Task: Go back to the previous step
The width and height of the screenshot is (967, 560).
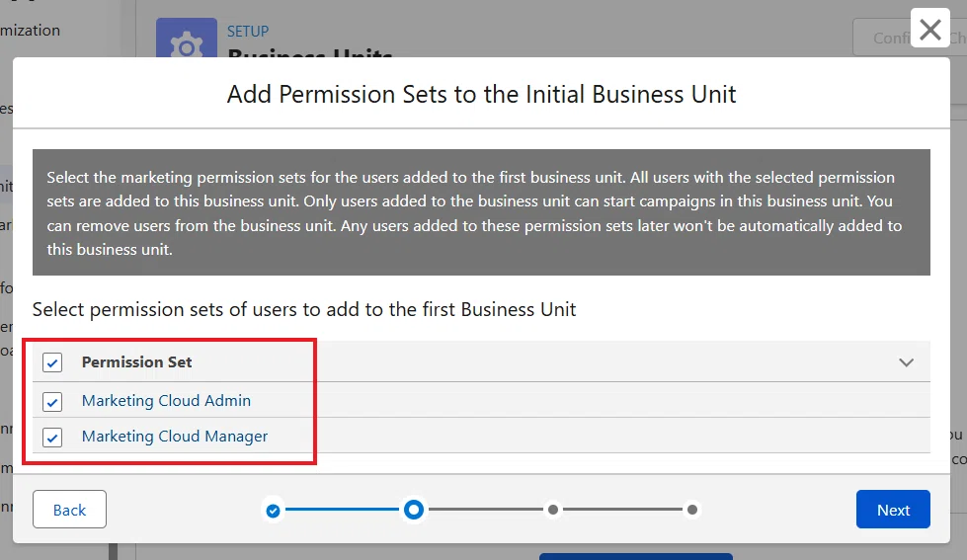Action: point(70,510)
